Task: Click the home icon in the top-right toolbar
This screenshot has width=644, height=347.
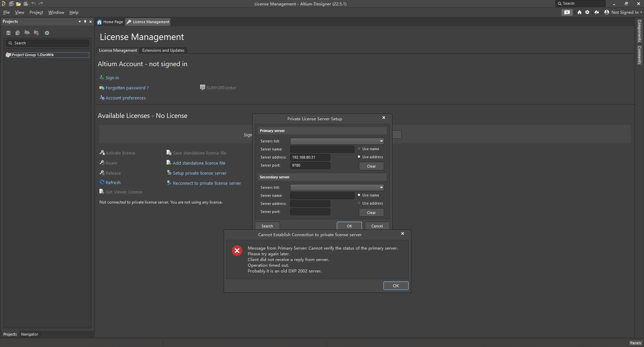Action: click(580, 12)
